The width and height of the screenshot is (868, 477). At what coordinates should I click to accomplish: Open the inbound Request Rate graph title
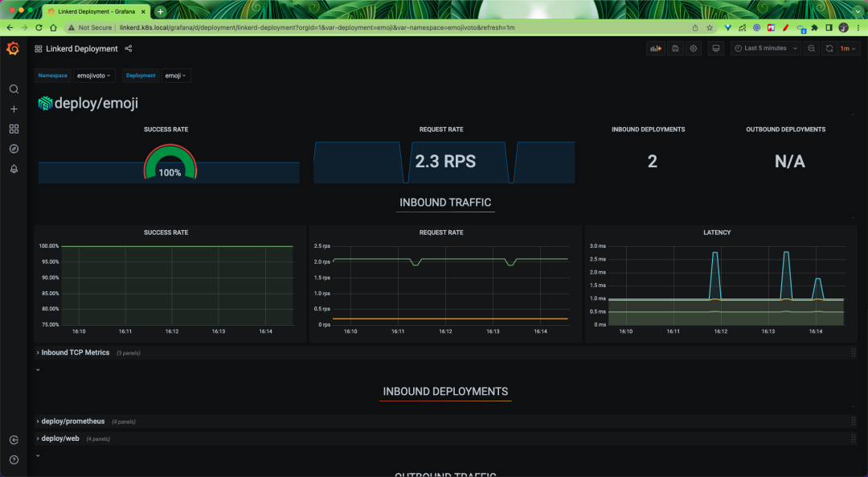[x=441, y=232]
